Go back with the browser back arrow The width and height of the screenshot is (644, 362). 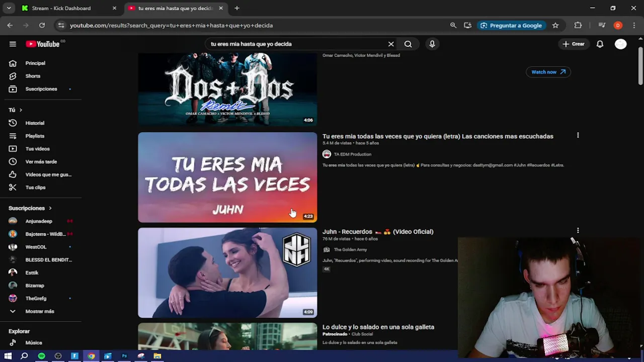(x=10, y=25)
